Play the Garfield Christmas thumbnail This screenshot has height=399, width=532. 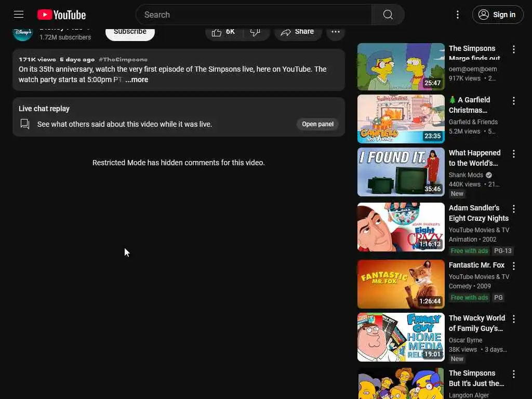(x=401, y=119)
